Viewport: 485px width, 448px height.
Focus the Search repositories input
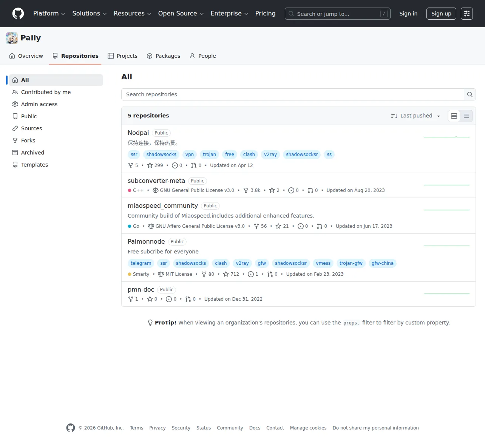(293, 94)
